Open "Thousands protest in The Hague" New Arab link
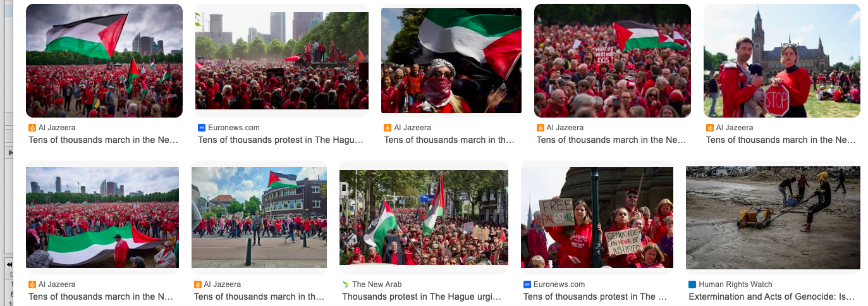This screenshot has height=306, width=868. [422, 297]
